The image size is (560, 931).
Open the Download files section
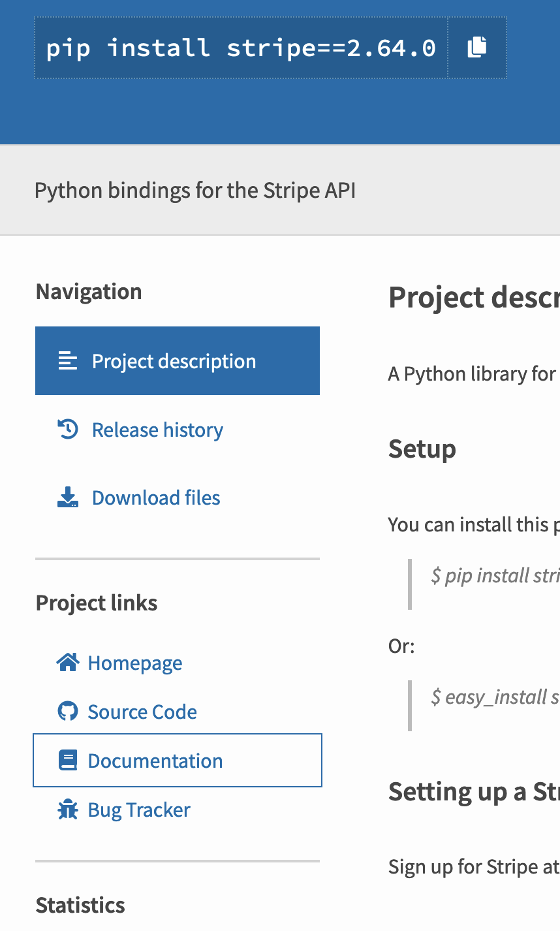(x=156, y=498)
